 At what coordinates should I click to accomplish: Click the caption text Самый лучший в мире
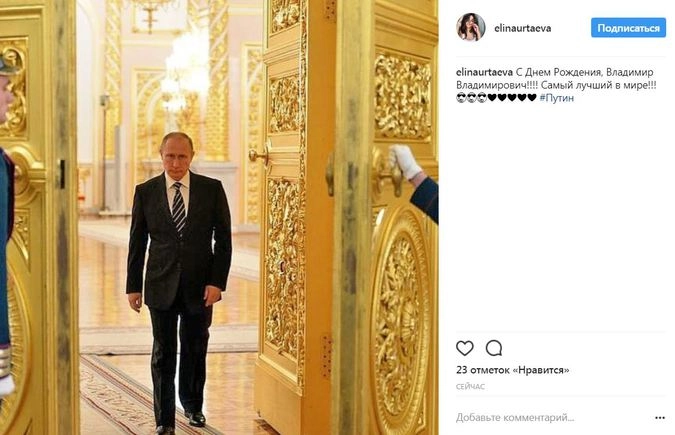595,85
